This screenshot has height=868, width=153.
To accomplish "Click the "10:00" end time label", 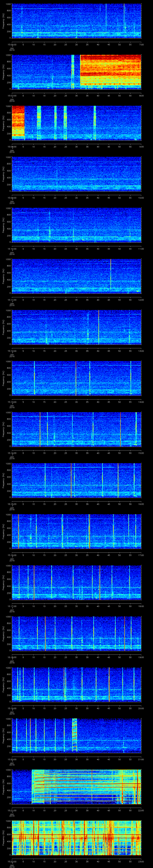I will click(141, 197).
